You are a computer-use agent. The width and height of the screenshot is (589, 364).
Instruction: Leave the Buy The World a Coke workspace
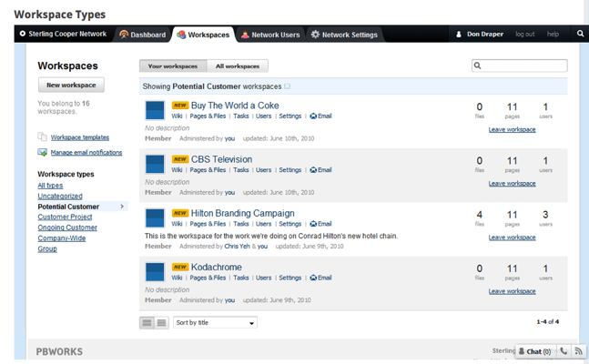(x=512, y=129)
